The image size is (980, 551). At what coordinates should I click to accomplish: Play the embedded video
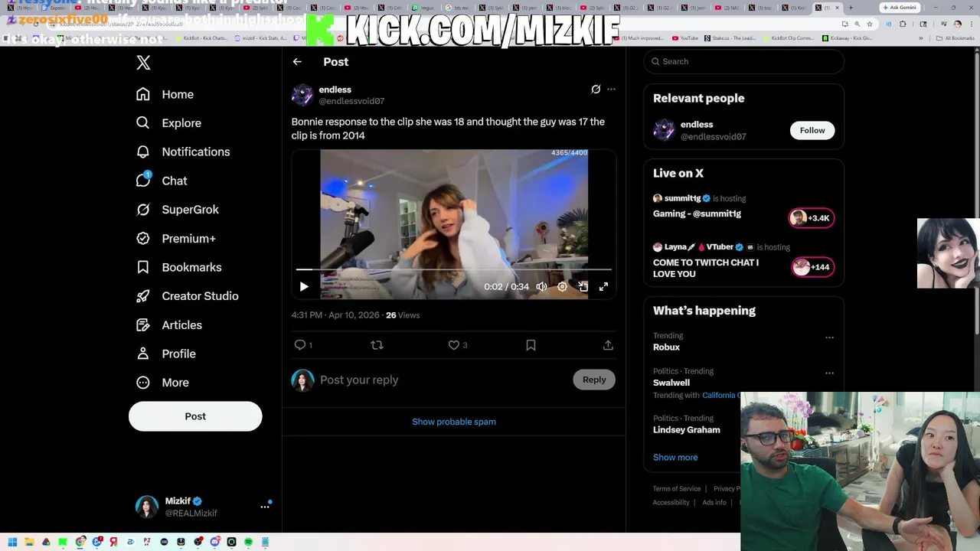(x=304, y=287)
